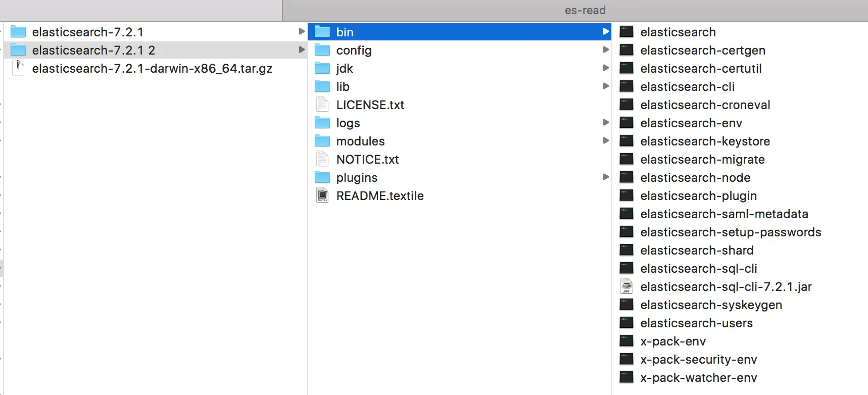Click the logs folder icon
Screen dimensions: 868x395
(x=322, y=123)
